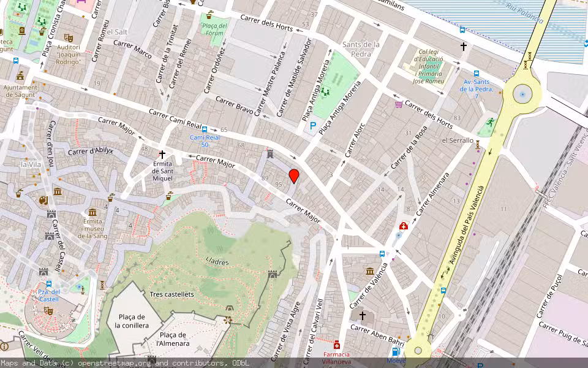Click the tram stop icon near Av. Sants de la Pedra

pos(477,73)
